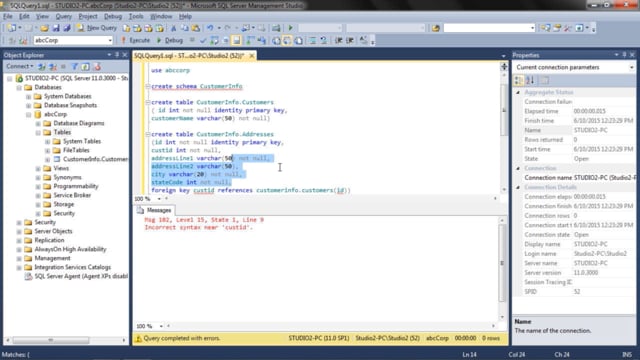This screenshot has height=360, width=640.
Task: Close the SQLQuery1.sql tab
Action: pyautogui.click(x=251, y=56)
